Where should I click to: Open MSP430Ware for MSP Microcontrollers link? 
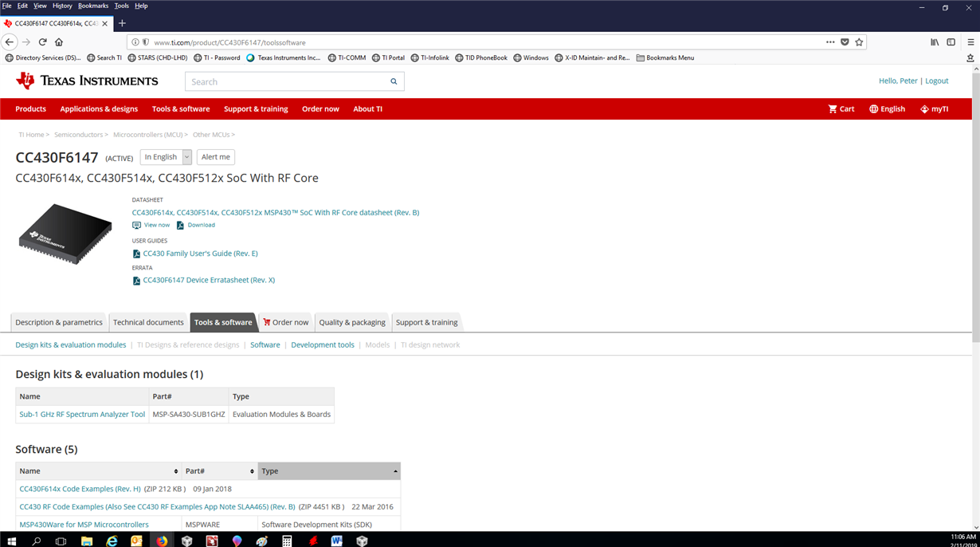point(84,525)
